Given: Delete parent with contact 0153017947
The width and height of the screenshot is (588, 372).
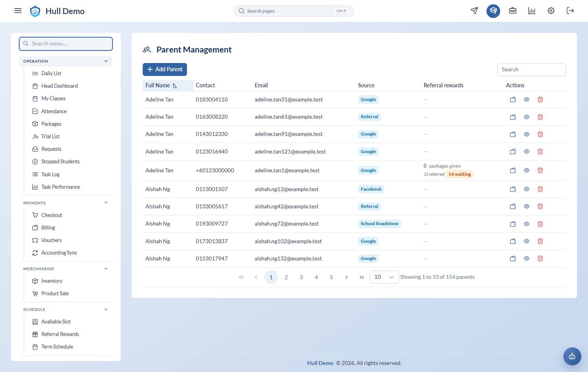Looking at the screenshot, I should [x=540, y=258].
